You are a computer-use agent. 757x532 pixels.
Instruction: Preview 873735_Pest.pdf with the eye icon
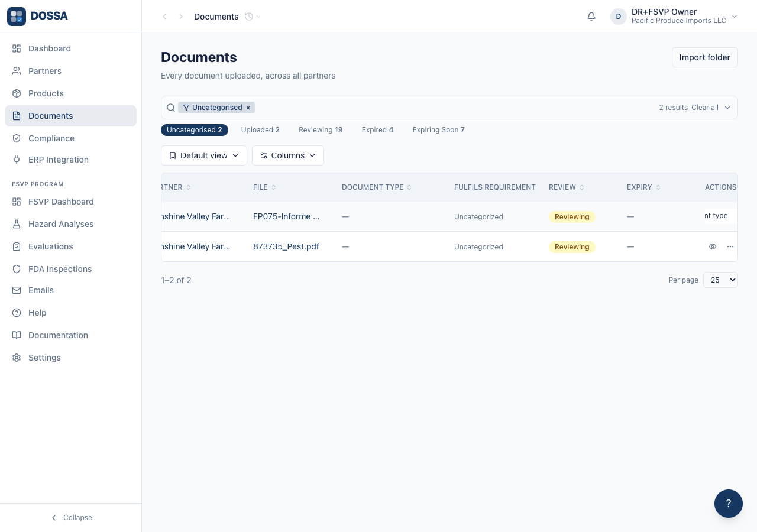pos(713,246)
